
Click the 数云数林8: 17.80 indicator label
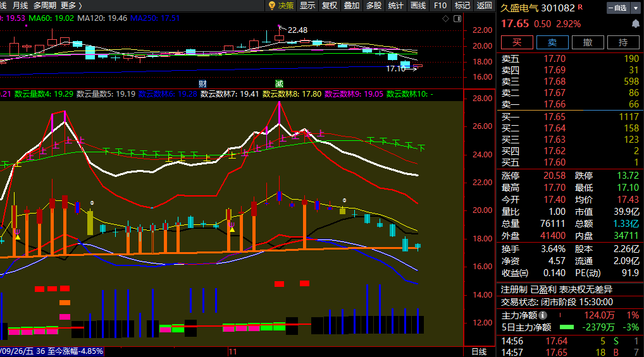coord(292,94)
